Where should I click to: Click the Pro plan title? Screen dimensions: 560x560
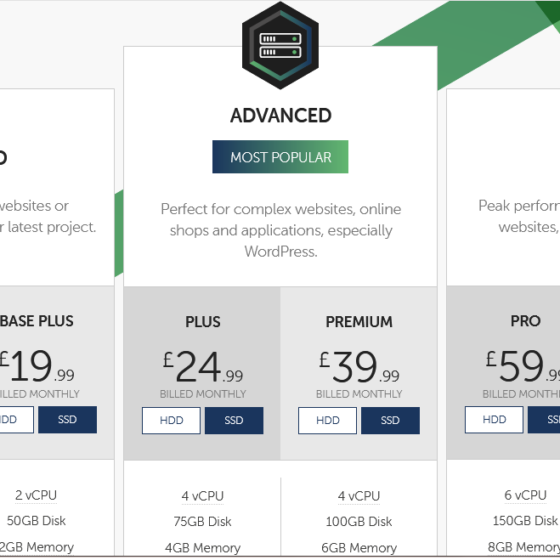(x=525, y=321)
